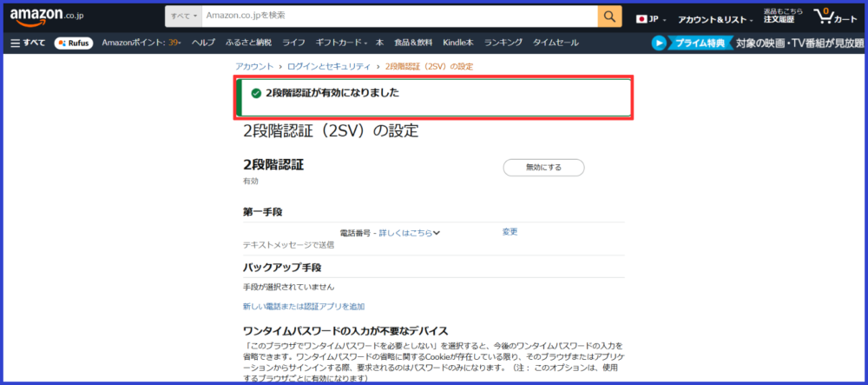Focus the Amazon.co.jp search field
Viewport: 868px width, 385px height.
tap(399, 17)
